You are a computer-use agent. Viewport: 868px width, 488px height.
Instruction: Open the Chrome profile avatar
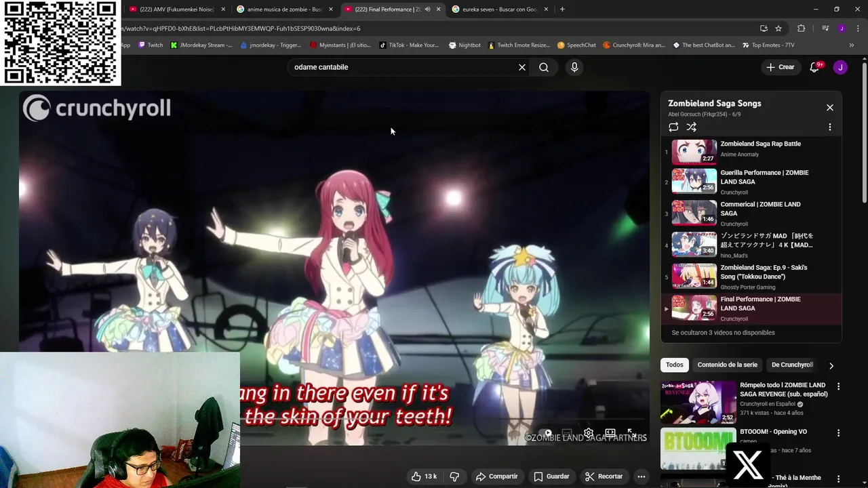tap(842, 28)
